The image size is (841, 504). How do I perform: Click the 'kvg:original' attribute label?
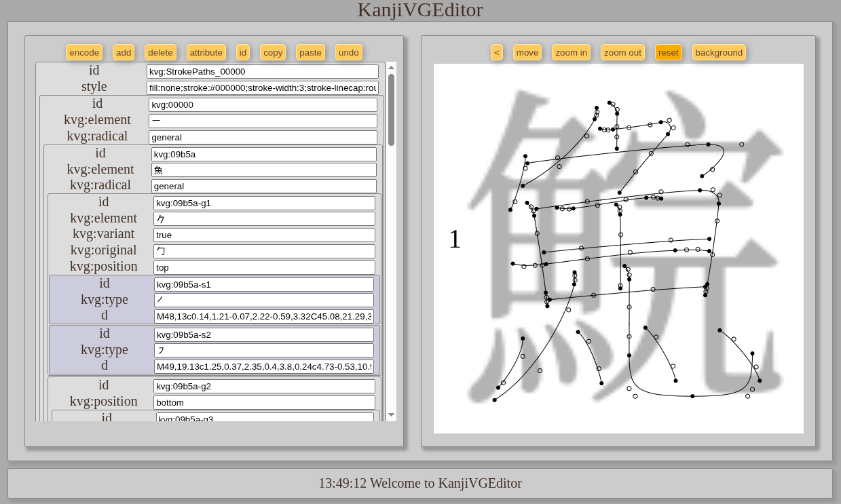click(x=104, y=250)
